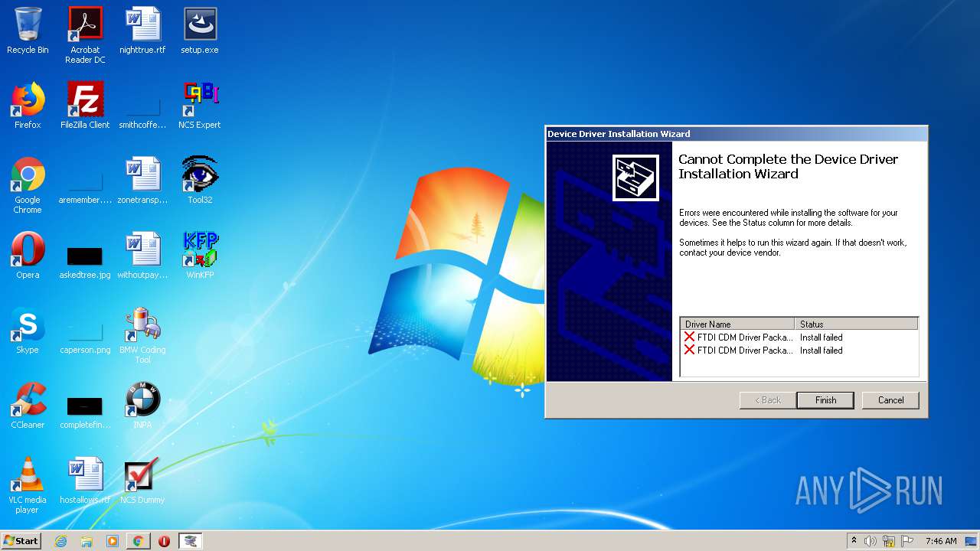Select the NCS Dummy shortcut icon

click(x=142, y=481)
